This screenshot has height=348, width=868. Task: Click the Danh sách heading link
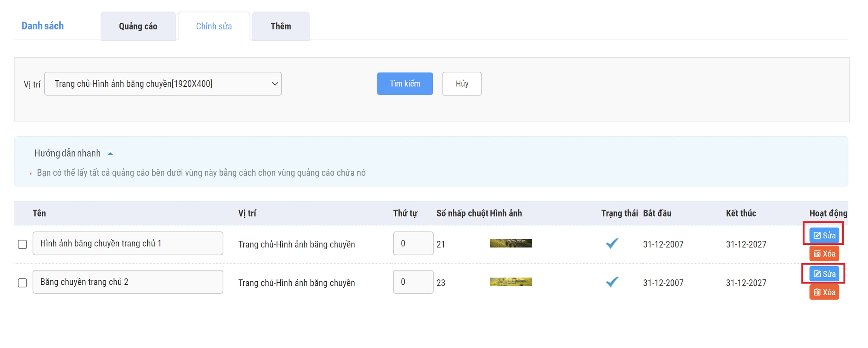coord(43,26)
